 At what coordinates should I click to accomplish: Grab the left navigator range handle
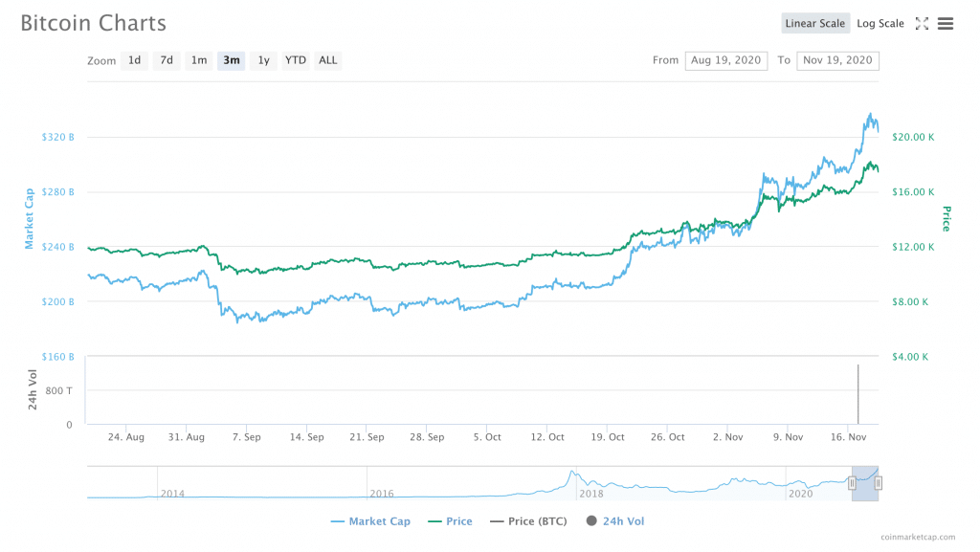pyautogui.click(x=852, y=483)
